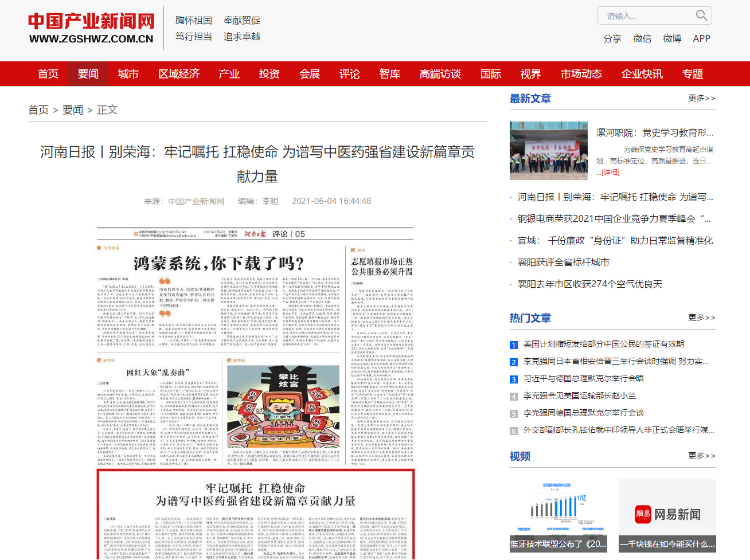Select 高端访谈 in the navigation bar

pyautogui.click(x=440, y=74)
